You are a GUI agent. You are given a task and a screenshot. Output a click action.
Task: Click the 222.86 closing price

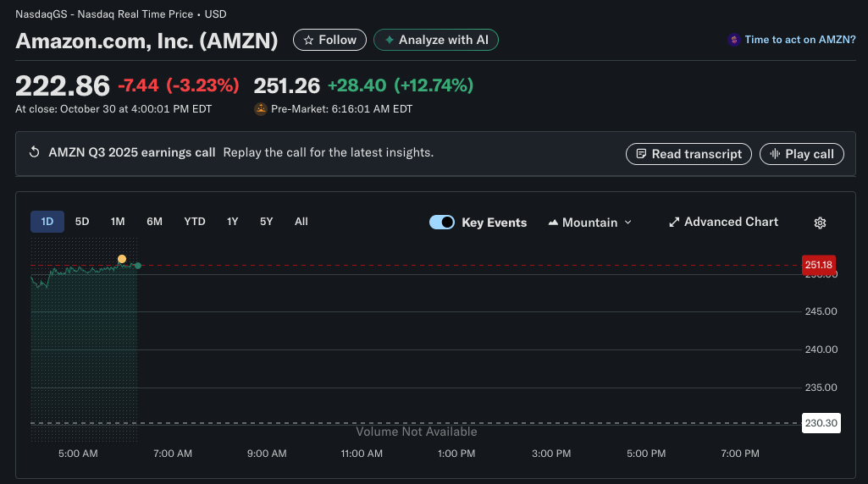coord(63,85)
